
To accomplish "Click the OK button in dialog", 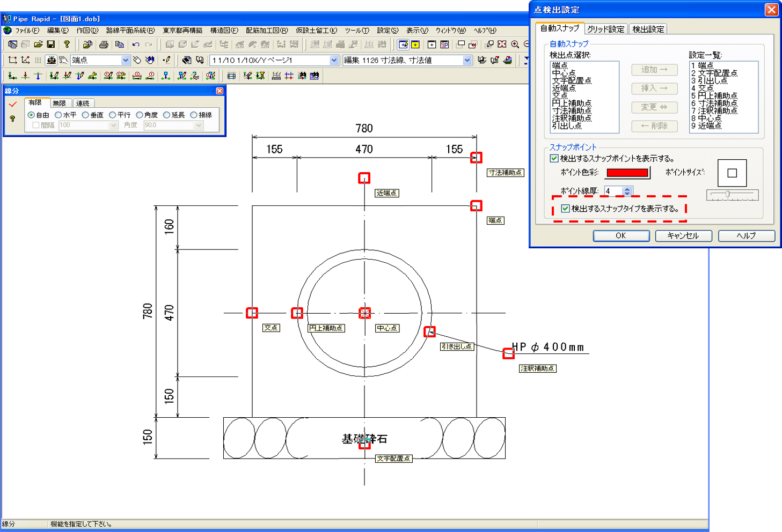I will tap(621, 235).
